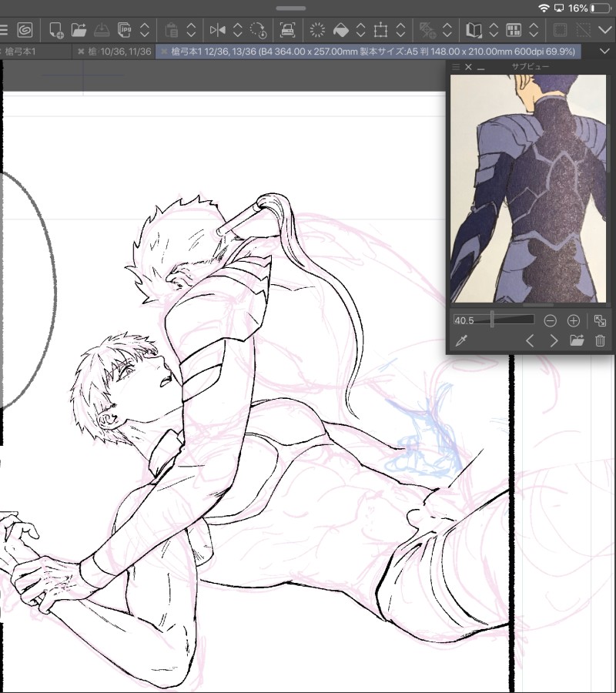616x693 pixels.
Task: Close the 10/36, 11/36 tab
Action: tap(81, 52)
